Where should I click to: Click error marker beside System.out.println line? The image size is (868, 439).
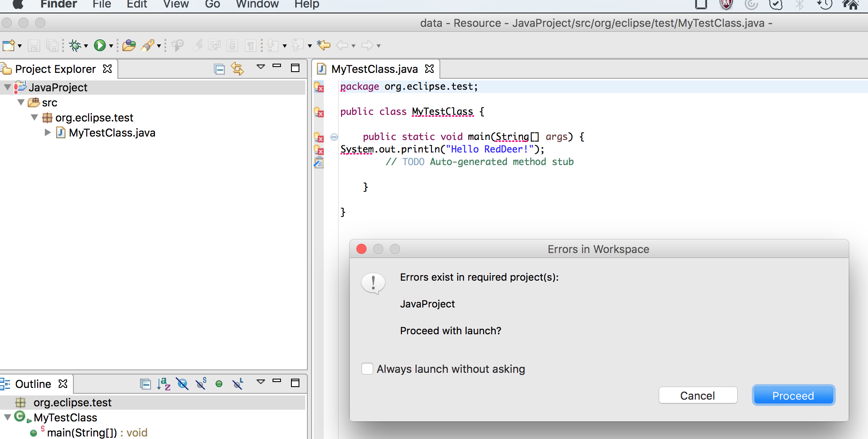[319, 150]
